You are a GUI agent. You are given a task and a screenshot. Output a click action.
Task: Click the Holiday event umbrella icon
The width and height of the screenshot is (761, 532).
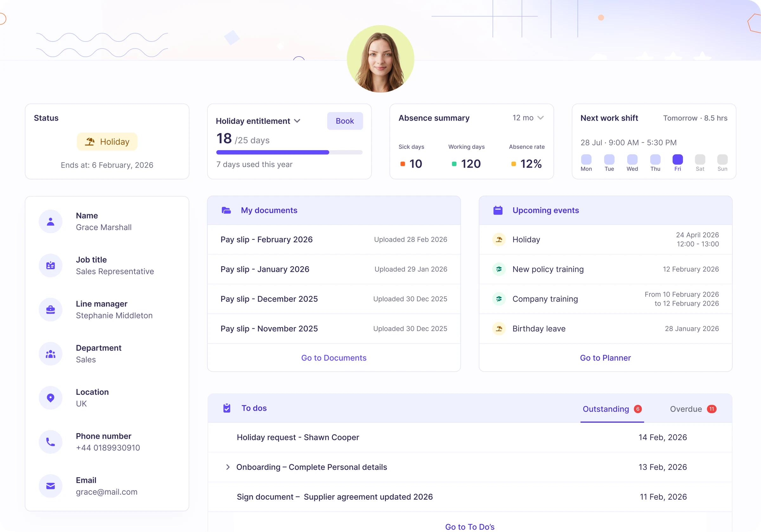coord(499,240)
